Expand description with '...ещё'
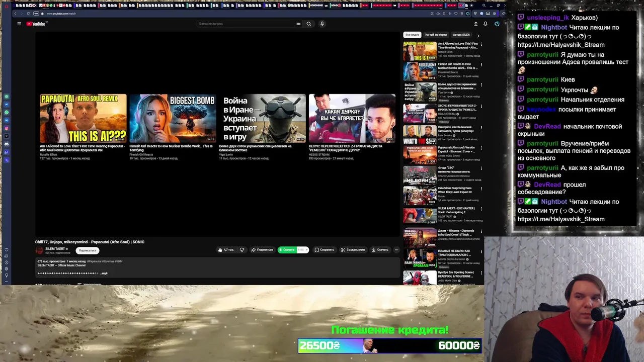This screenshot has height=362, width=644. (x=104, y=273)
